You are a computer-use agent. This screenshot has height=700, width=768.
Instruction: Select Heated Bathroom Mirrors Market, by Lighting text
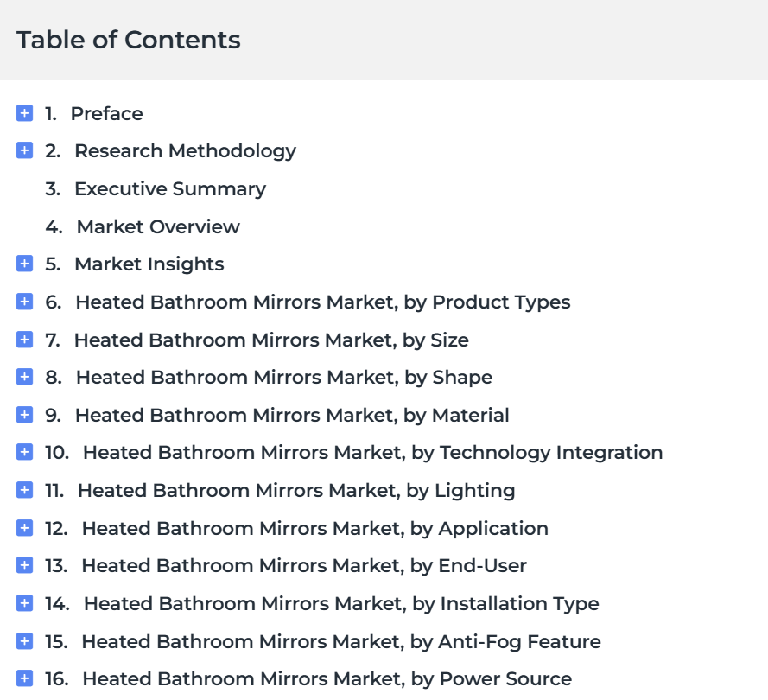[x=296, y=491]
